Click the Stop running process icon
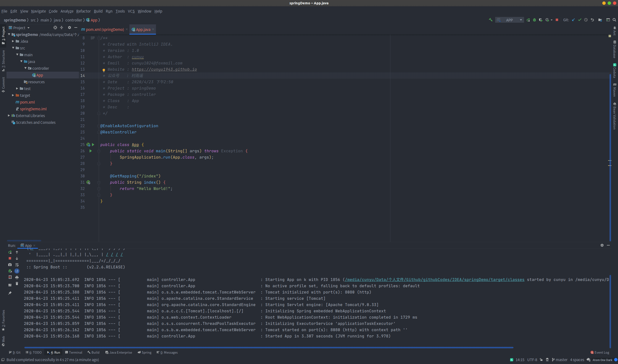The width and height of the screenshot is (618, 364). (10, 258)
